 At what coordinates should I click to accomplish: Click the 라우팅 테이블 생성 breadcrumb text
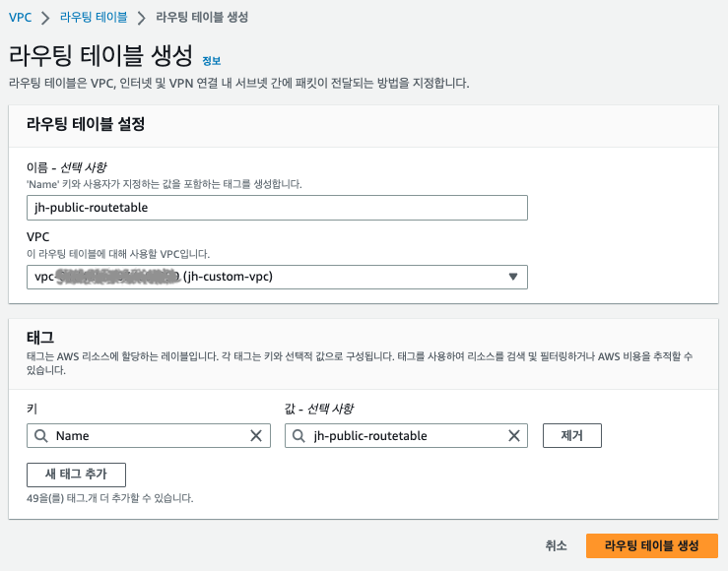[x=202, y=18]
